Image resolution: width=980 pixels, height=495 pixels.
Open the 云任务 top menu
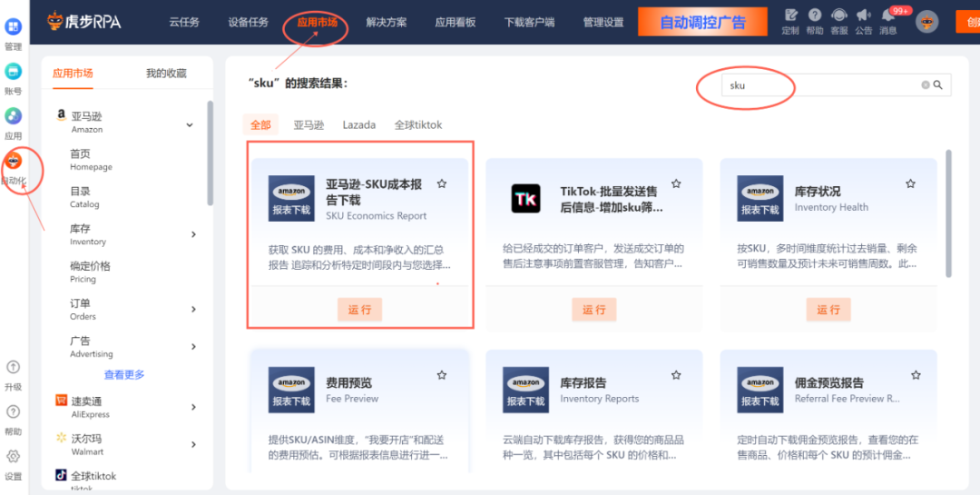click(x=184, y=23)
